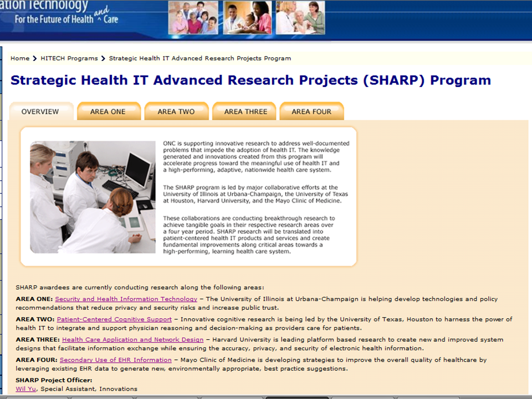
Task: Click the lab researchers photo in the overview
Action: [93, 197]
